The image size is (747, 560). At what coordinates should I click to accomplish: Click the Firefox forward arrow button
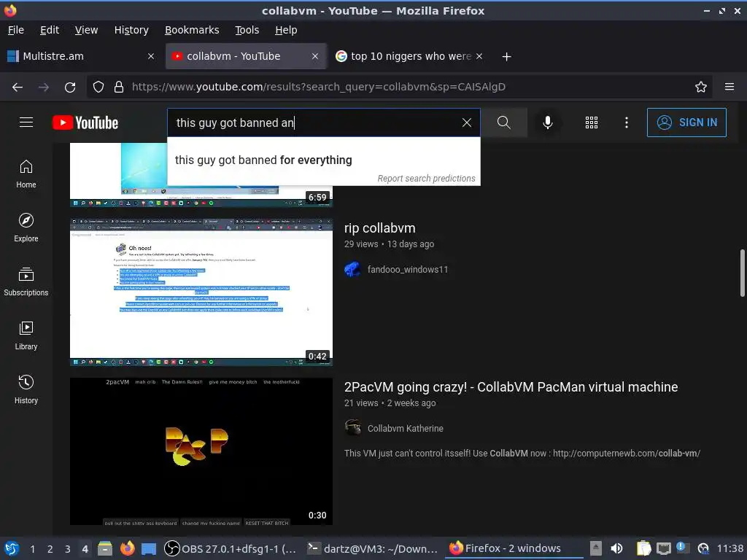44,87
